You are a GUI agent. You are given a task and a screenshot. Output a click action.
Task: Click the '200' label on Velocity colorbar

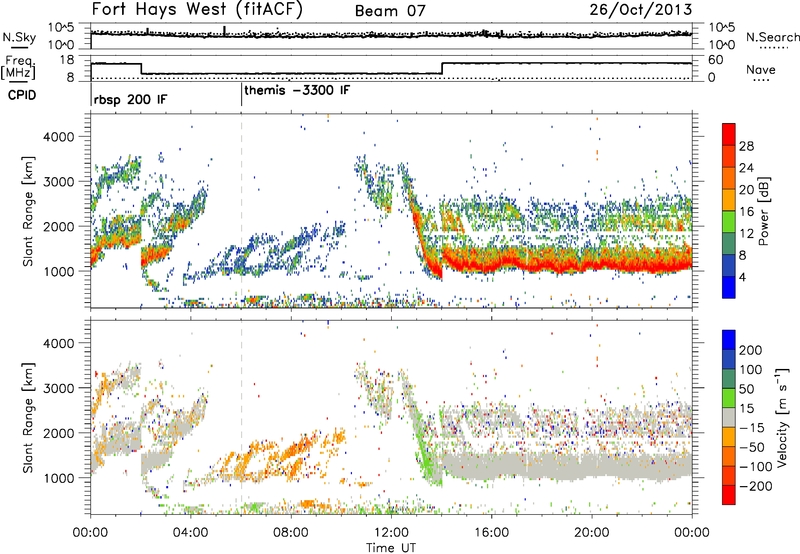[x=751, y=350]
